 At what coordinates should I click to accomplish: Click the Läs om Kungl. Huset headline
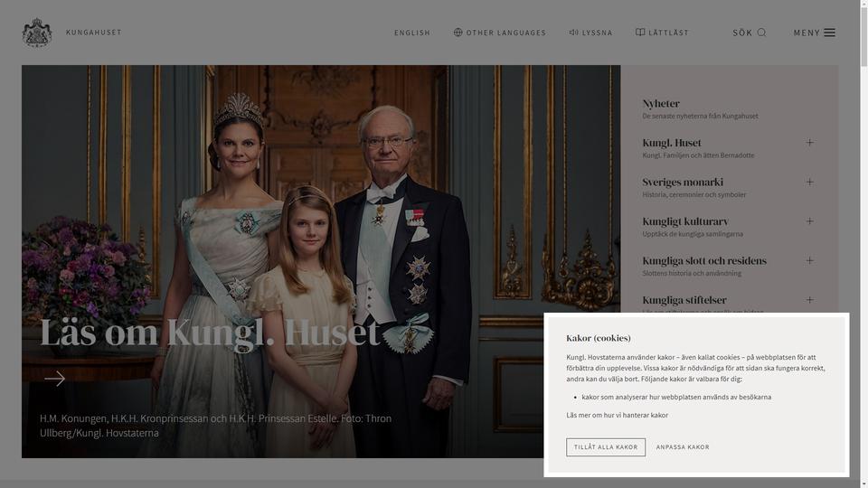[x=210, y=333]
